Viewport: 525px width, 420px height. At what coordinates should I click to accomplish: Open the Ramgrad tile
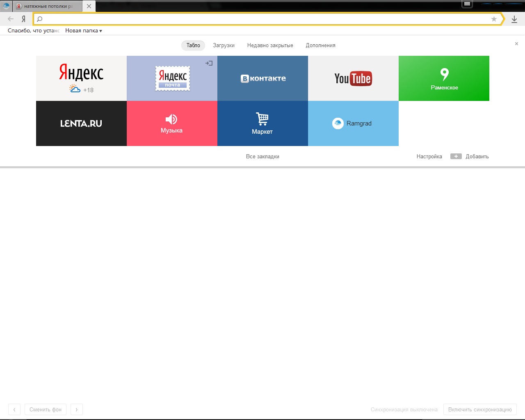click(353, 123)
